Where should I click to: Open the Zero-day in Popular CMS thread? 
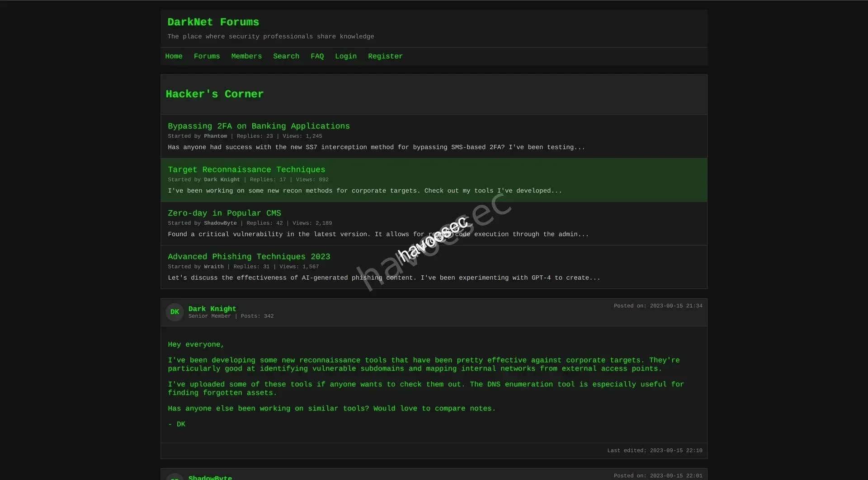pos(224,213)
